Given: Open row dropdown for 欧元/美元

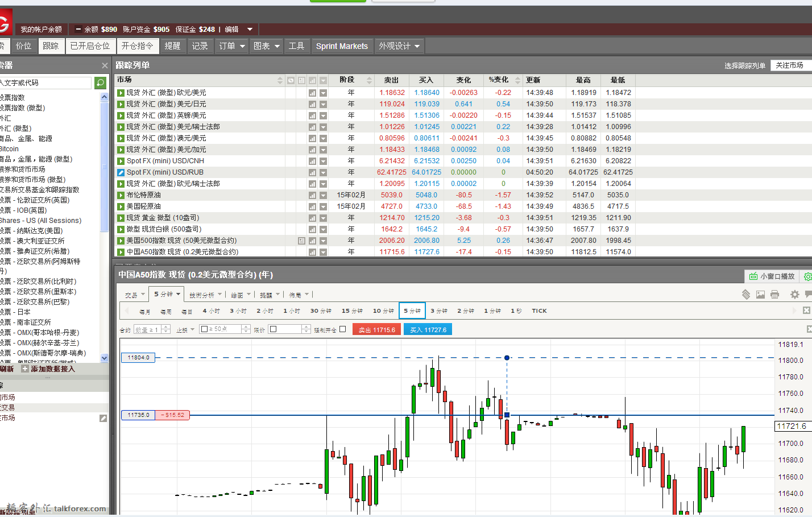Looking at the screenshot, I should pyautogui.click(x=323, y=93).
